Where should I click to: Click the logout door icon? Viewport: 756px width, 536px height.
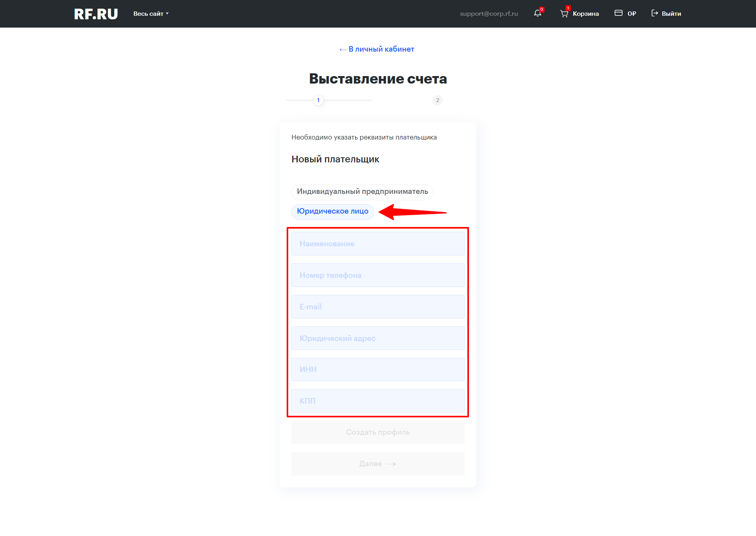tap(655, 13)
